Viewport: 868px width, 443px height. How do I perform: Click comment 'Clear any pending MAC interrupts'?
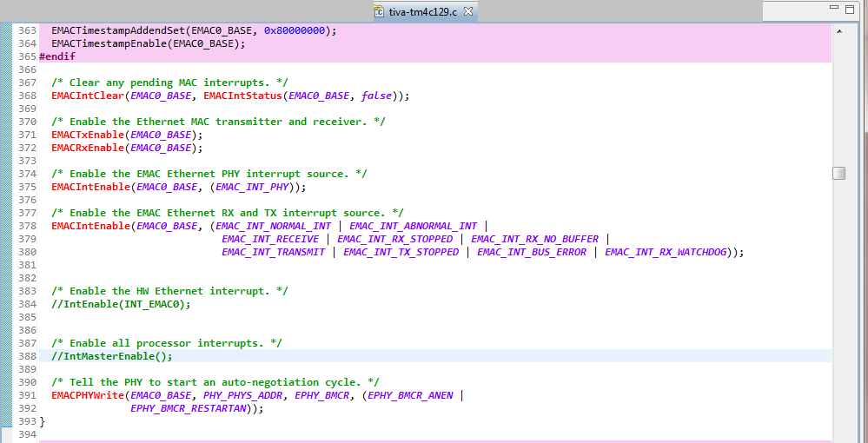tap(170, 83)
